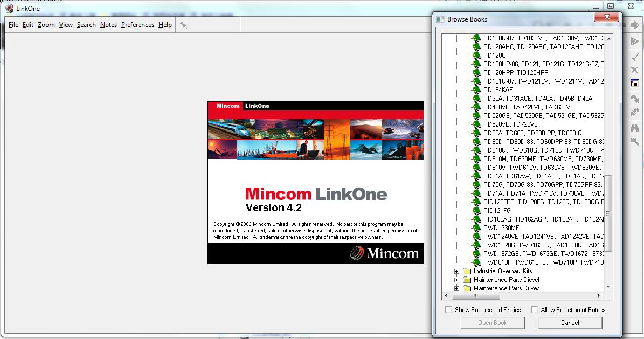The image size is (644, 339).
Task: Tick the Allow Selection of Entries checkbox
Action: (x=535, y=309)
